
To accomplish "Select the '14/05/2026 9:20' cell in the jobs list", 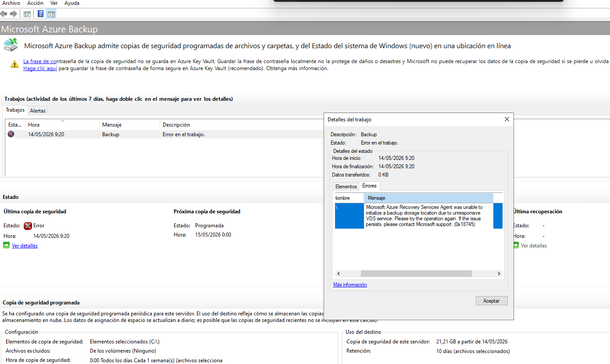I will click(46, 134).
